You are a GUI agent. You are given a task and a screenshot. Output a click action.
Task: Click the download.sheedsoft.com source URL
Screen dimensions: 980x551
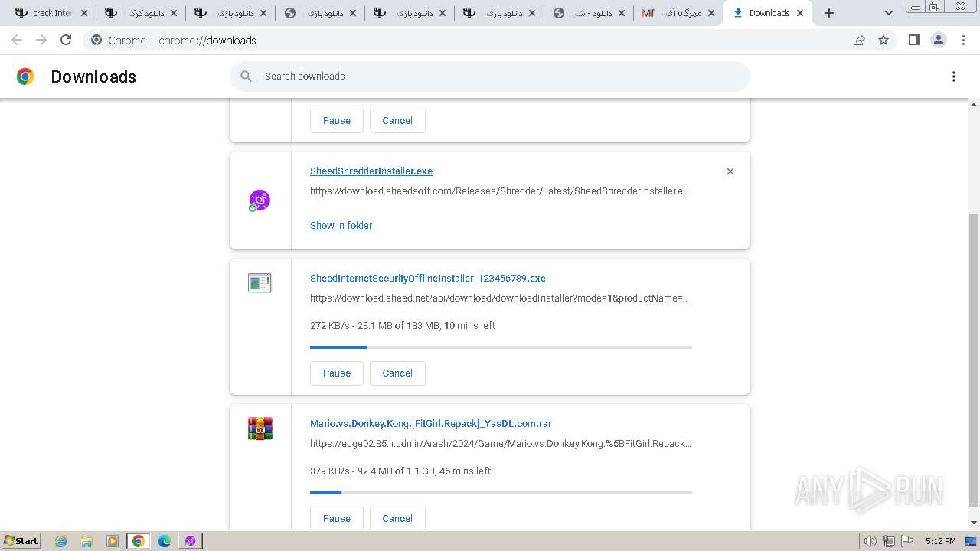(x=499, y=191)
